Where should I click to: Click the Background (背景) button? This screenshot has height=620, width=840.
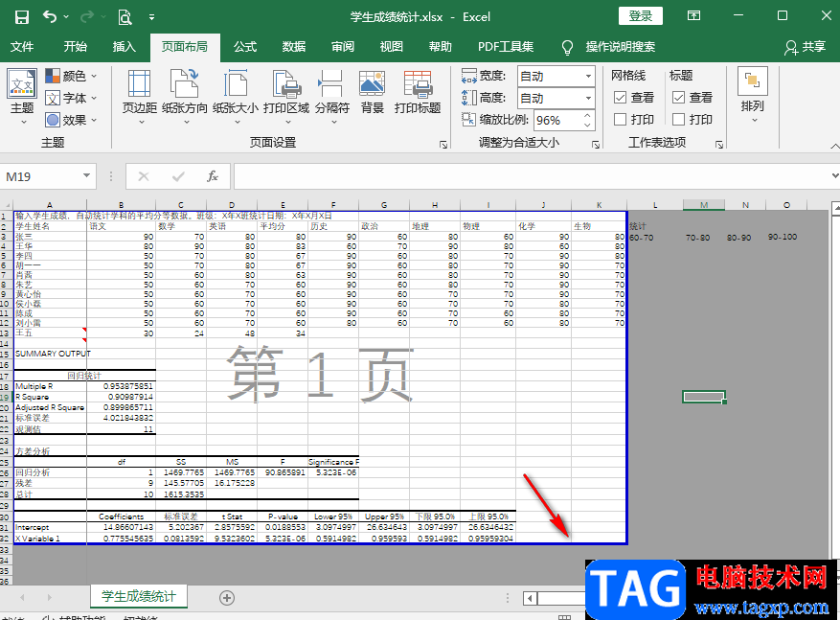(x=372, y=92)
